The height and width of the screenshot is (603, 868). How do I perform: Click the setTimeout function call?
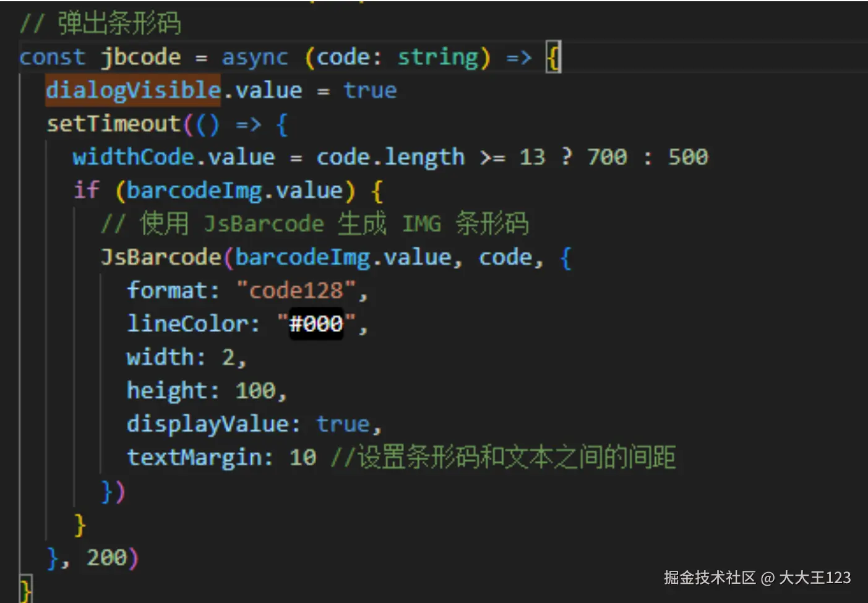[114, 124]
